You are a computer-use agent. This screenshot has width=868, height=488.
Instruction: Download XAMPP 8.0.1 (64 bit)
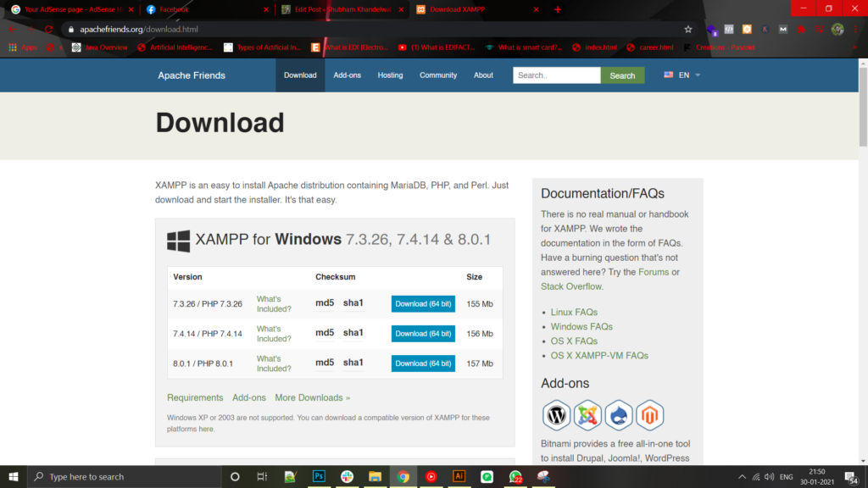click(x=423, y=363)
